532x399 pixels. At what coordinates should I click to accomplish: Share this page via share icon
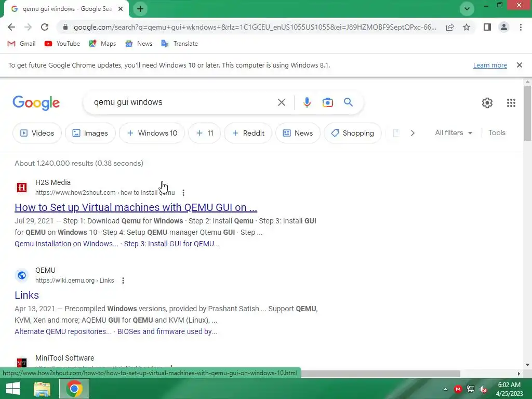click(x=450, y=27)
